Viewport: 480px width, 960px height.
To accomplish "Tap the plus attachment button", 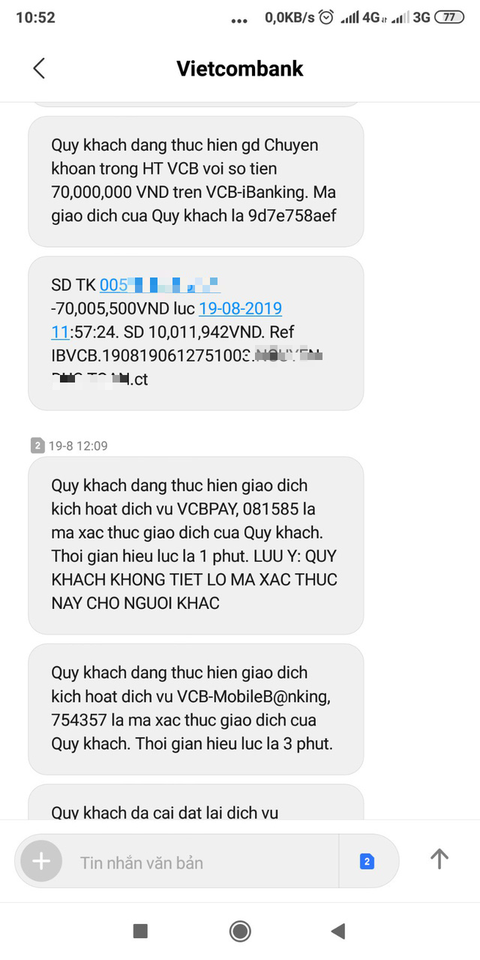I will [41, 861].
